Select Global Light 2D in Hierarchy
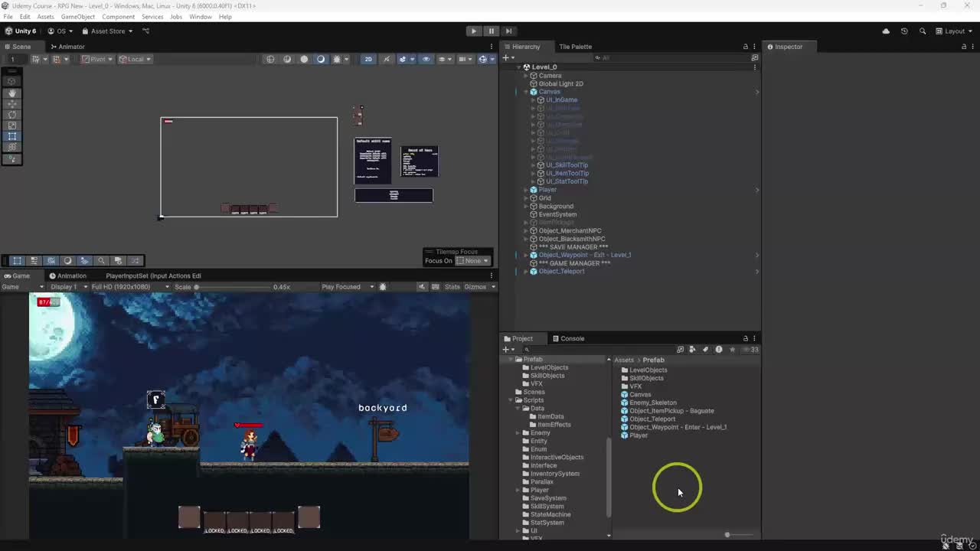Screen dimensions: 980x551 pos(560,83)
